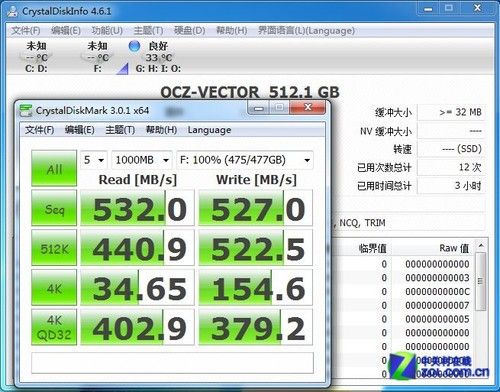Viewport: 500px width, 392px height.
Task: Click the 4K read result 34.65
Action: (137, 287)
